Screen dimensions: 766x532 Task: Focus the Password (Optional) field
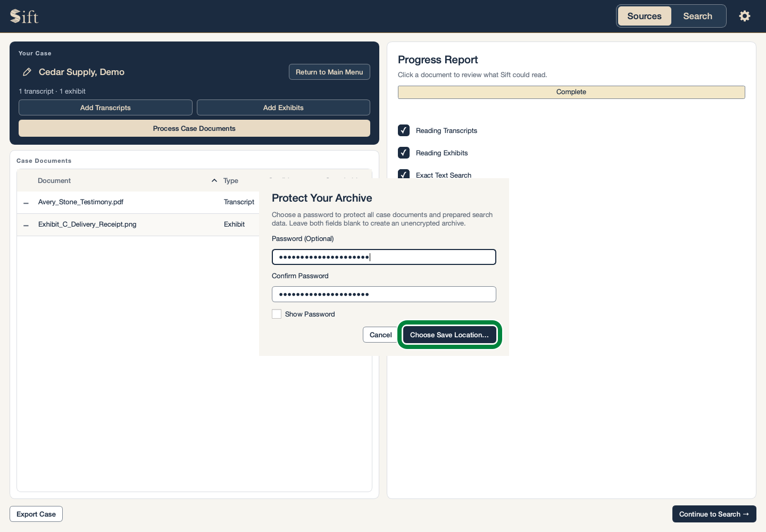384,257
